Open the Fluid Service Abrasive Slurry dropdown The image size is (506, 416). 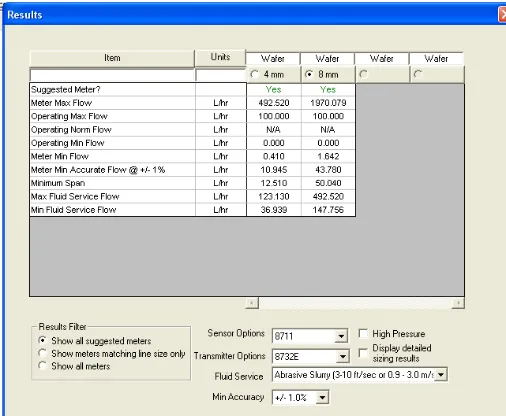tap(441, 375)
